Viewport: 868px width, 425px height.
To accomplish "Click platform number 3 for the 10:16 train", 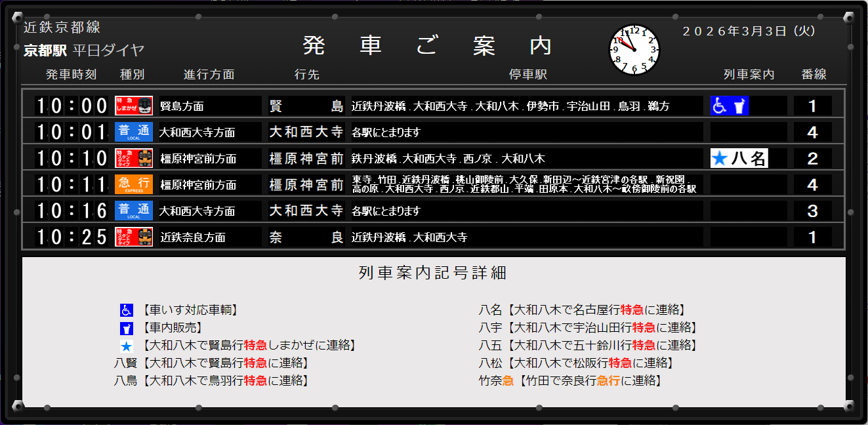I will [x=812, y=211].
